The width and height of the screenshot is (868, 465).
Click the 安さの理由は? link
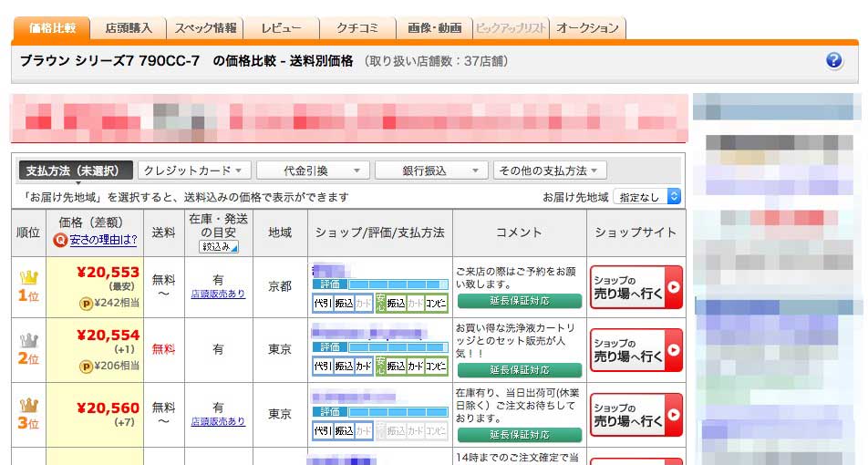click(x=104, y=240)
